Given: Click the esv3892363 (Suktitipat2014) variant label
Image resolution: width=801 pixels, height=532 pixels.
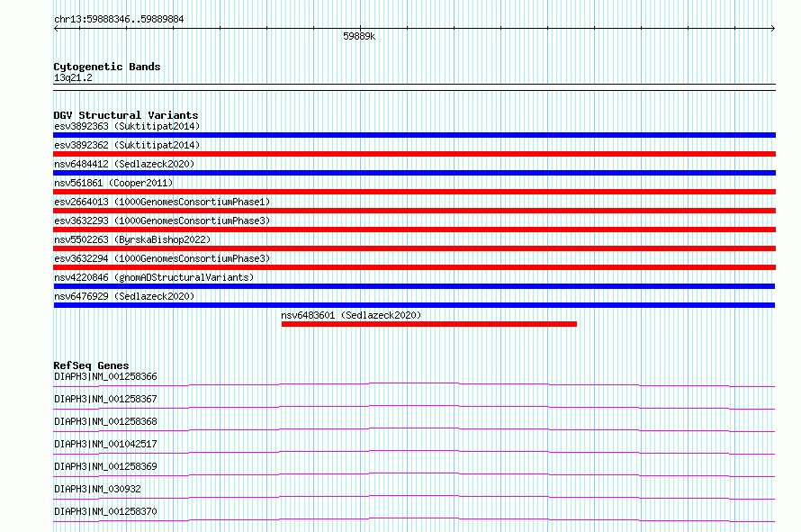Looking at the screenshot, I should click(x=127, y=126).
